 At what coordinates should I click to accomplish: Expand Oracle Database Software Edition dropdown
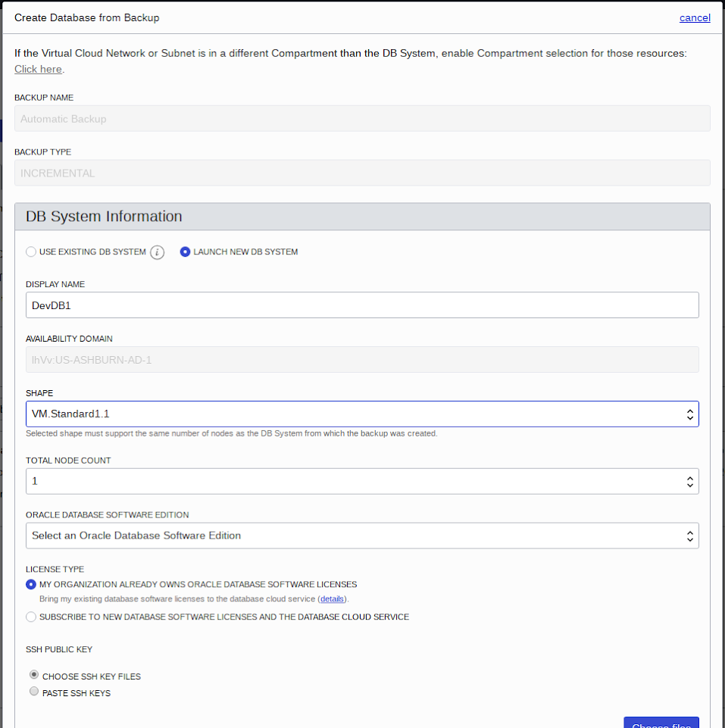(362, 536)
